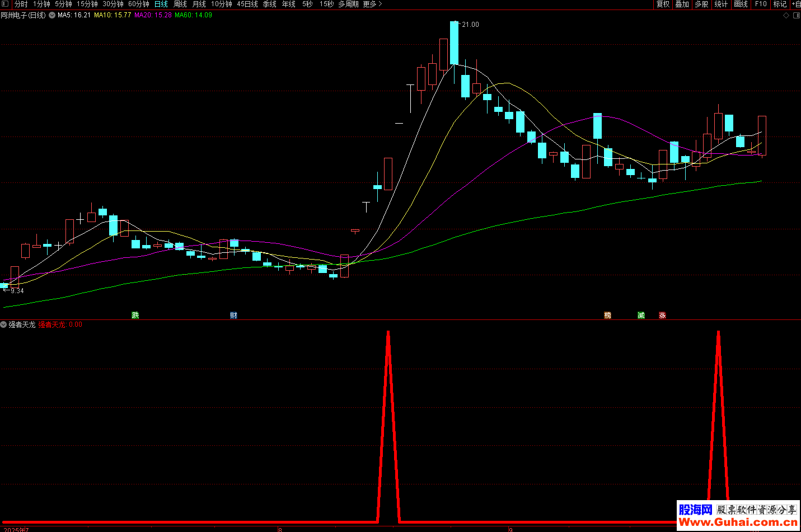Image resolution: width=801 pixels, height=532 pixels.
Task: Click the green 跌 event marker
Action: pos(135,316)
